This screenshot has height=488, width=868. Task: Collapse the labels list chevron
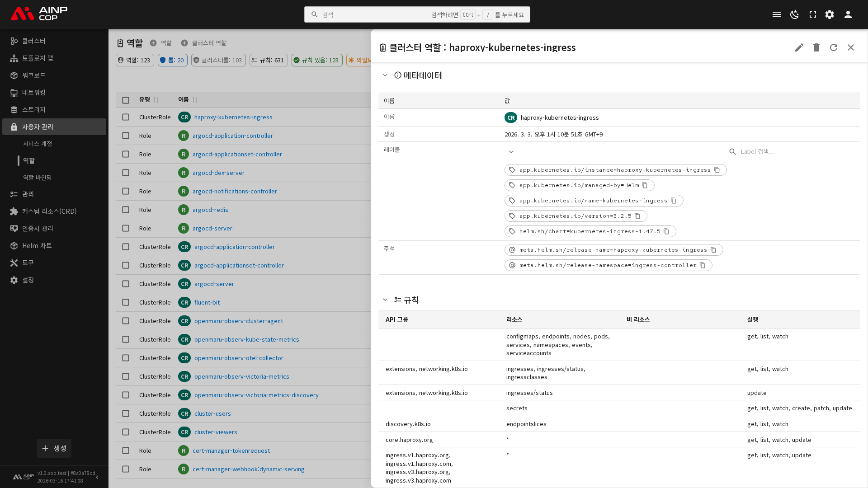511,152
